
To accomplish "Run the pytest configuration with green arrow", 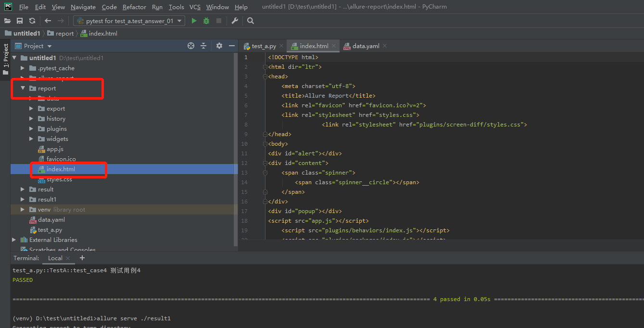I will tap(194, 21).
